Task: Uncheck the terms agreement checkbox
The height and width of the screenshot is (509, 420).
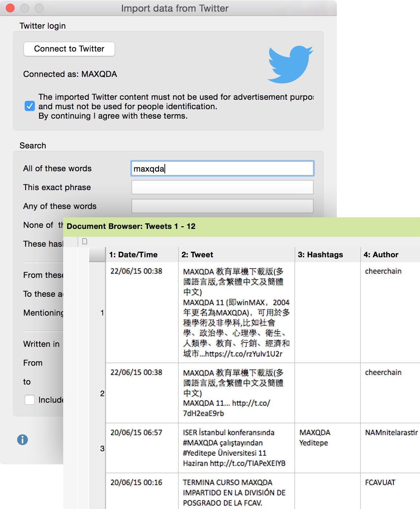Action: click(30, 106)
